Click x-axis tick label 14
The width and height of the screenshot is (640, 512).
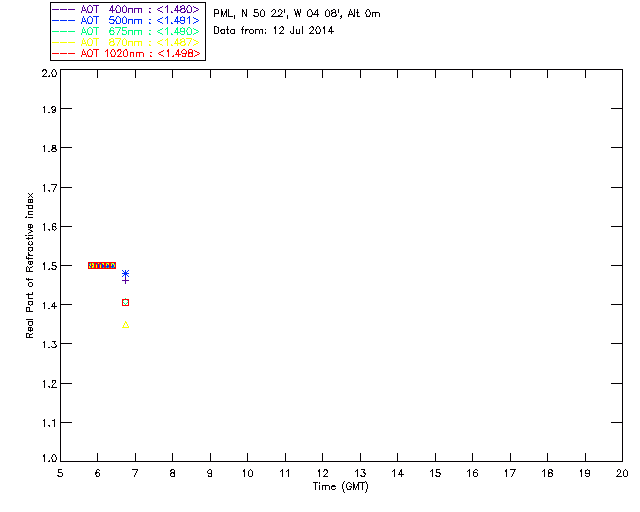point(398,473)
